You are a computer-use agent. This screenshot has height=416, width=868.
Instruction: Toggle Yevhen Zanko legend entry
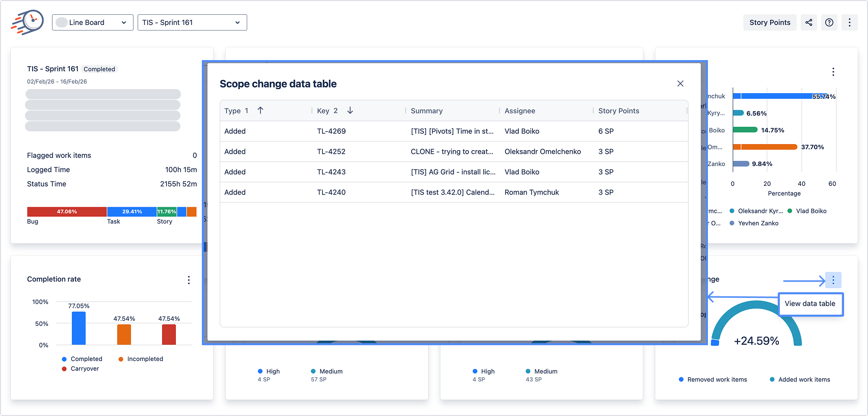click(754, 223)
